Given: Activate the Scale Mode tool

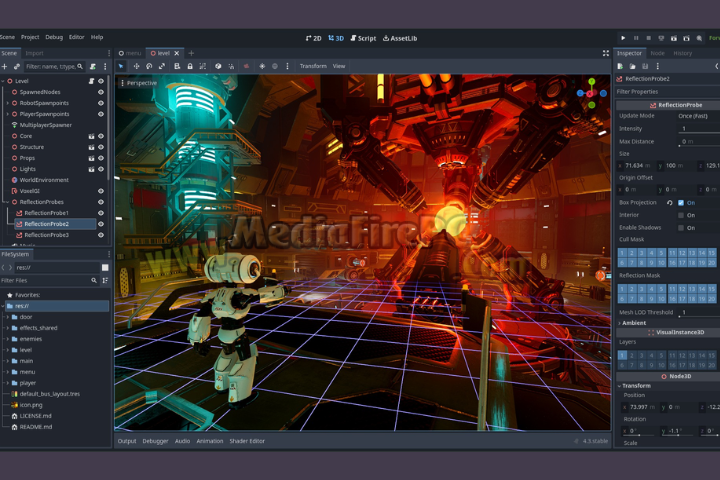Looking at the screenshot, I should [x=162, y=66].
